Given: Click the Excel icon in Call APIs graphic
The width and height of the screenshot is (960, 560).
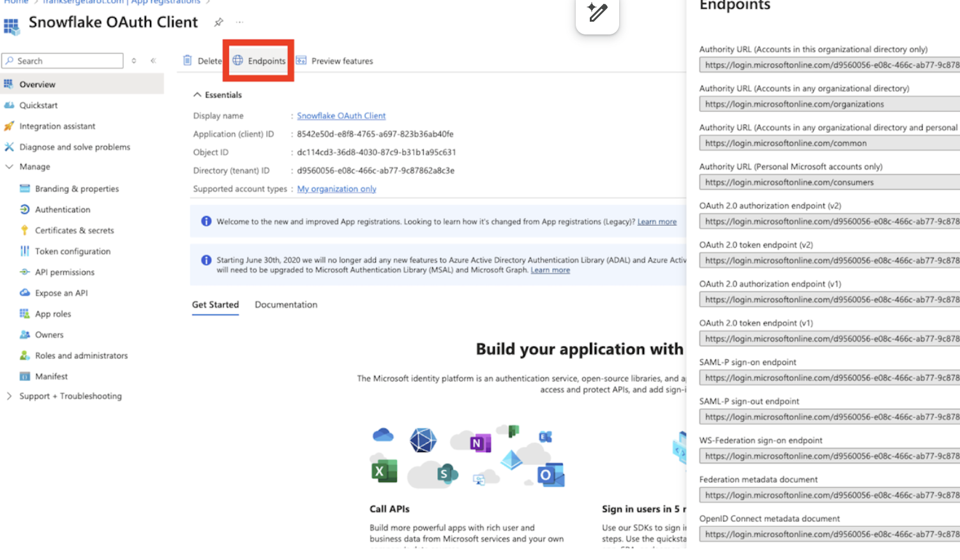Looking at the screenshot, I should pos(384,471).
